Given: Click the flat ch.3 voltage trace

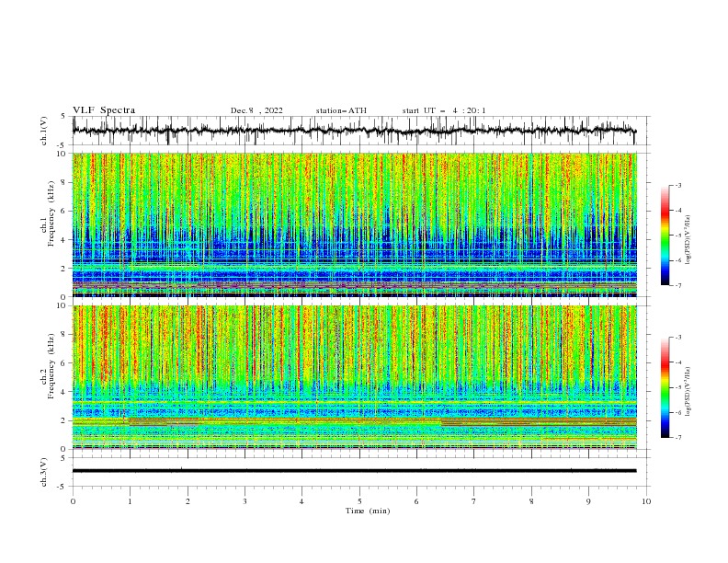Looking at the screenshot, I should pos(354,471).
